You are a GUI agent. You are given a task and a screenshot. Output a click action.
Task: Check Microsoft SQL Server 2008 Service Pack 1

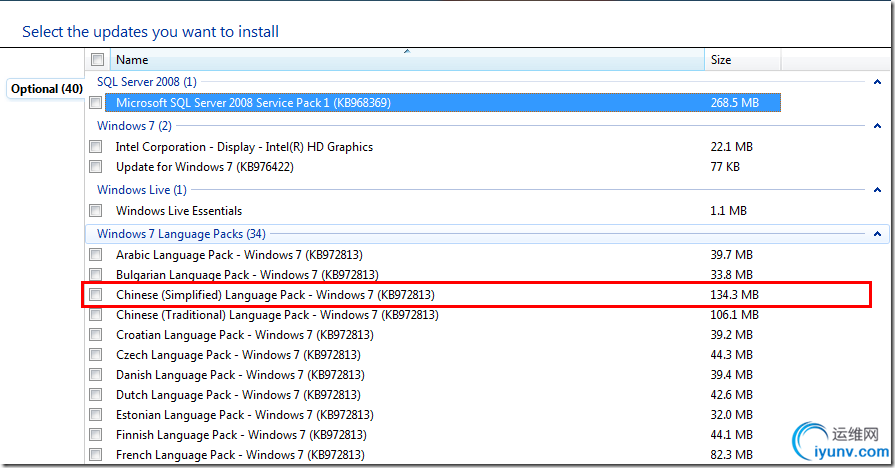pos(96,103)
